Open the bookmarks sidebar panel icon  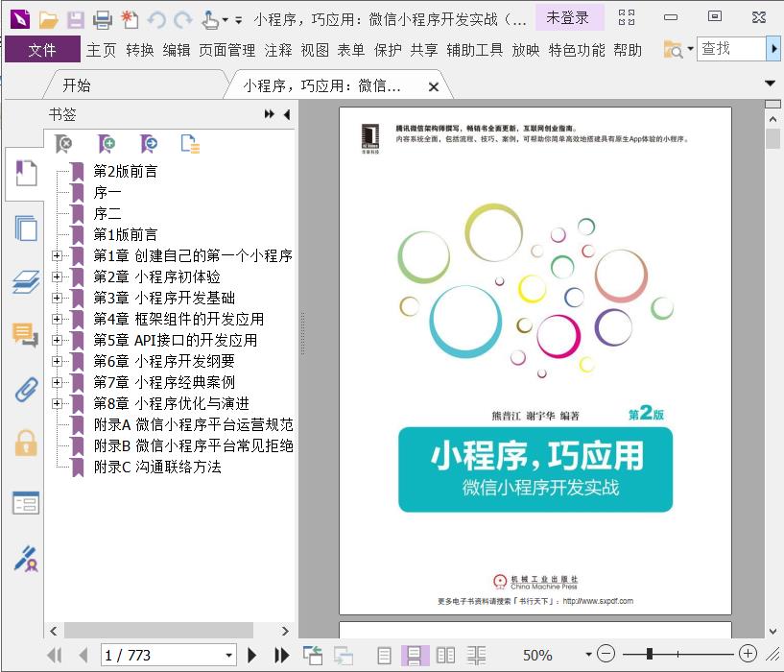[x=26, y=173]
